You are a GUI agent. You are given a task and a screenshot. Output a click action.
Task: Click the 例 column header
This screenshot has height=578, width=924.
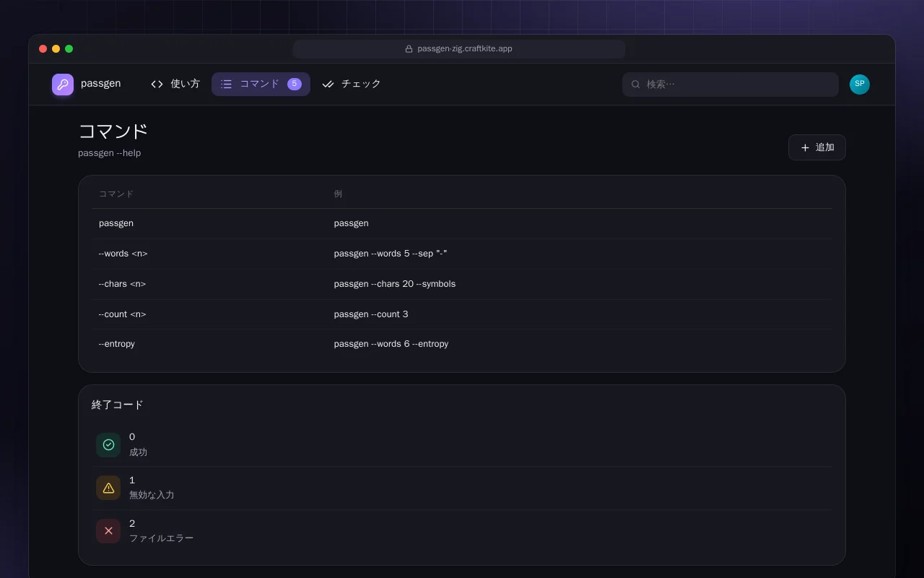click(338, 194)
